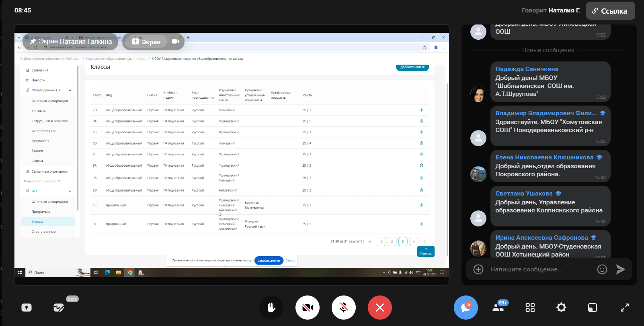
Task: Open the chat panel icon
Action: [466, 308]
